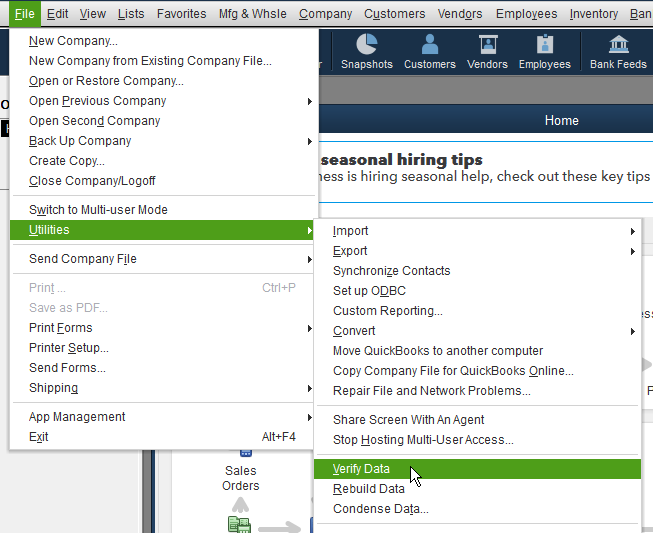The height and width of the screenshot is (533, 653).
Task: Expand App Management submenu arrow
Action: [309, 417]
